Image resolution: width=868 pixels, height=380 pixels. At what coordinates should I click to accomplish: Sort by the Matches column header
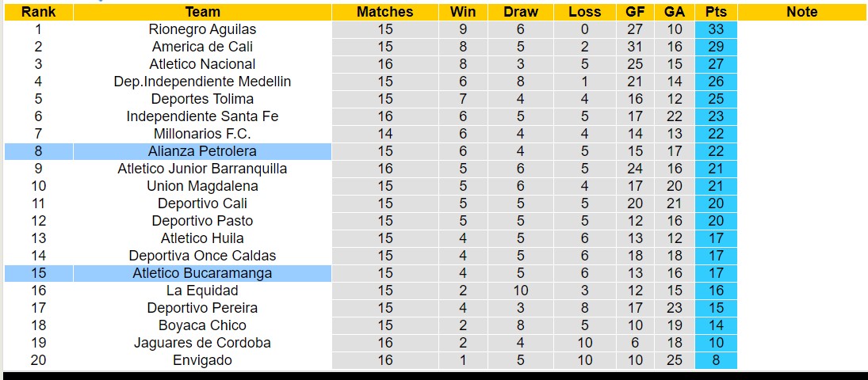coord(384,12)
